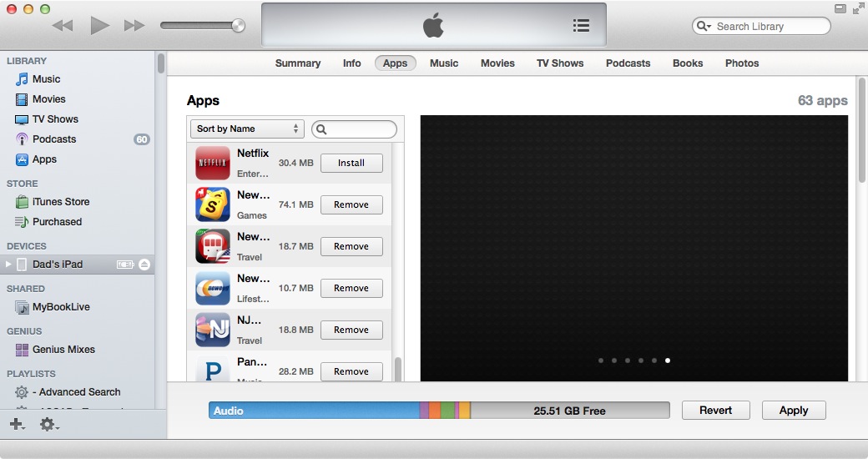868x459 pixels.
Task: Click the Netflix app icon
Action: [213, 163]
